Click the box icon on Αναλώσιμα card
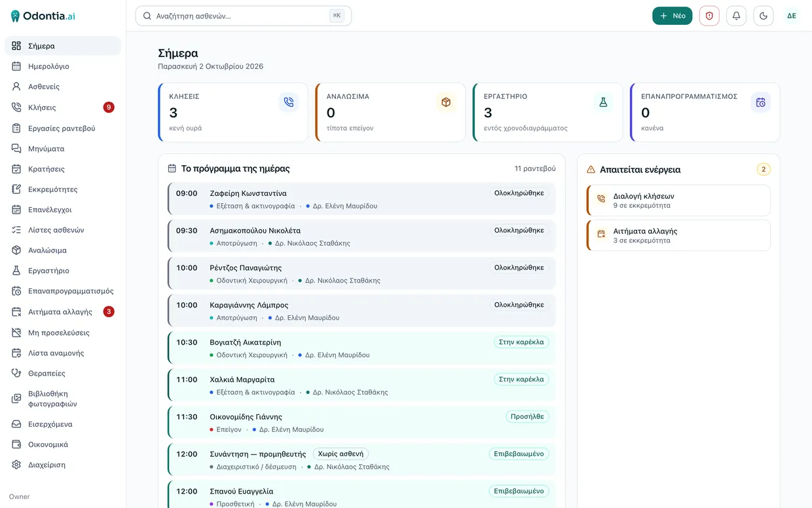 click(x=446, y=102)
